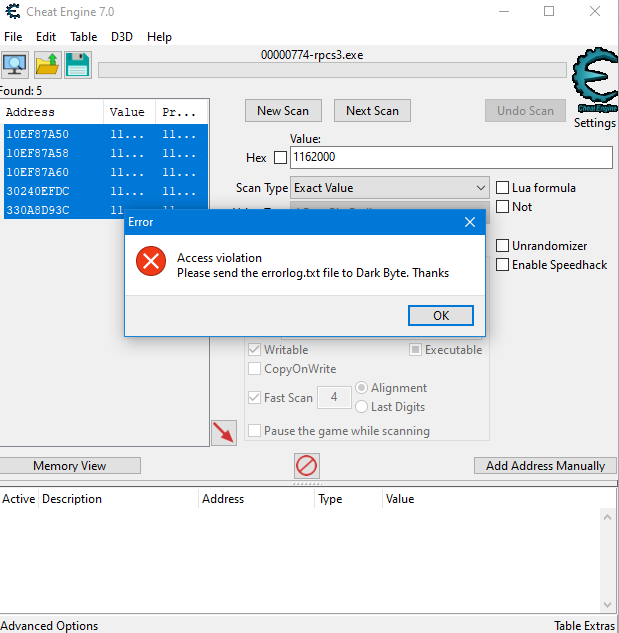Select the Last Digits radio button
Viewport: 619px width, 633px height.
click(361, 407)
